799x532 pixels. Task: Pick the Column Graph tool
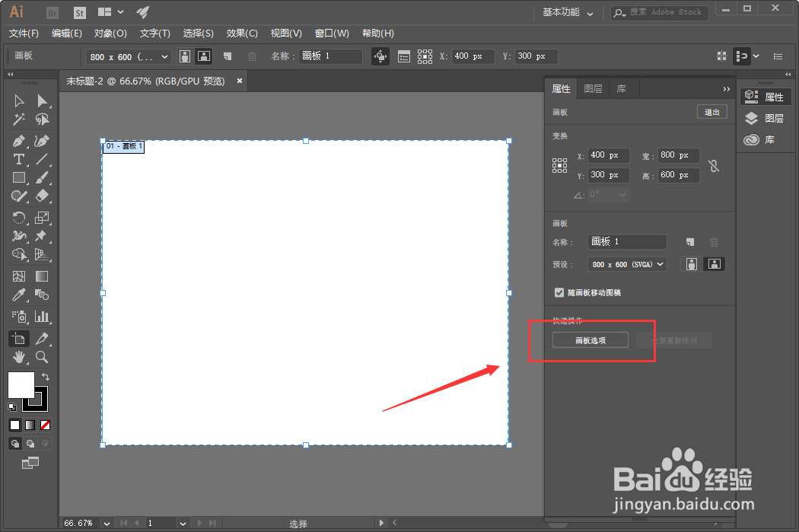click(x=42, y=317)
